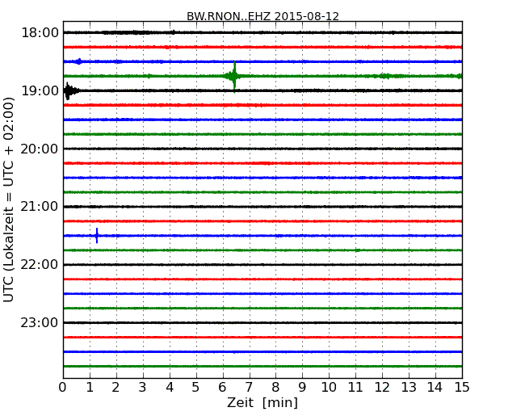Click the plot title BW.RNON..EHZ 2015-08-12

(262, 16)
